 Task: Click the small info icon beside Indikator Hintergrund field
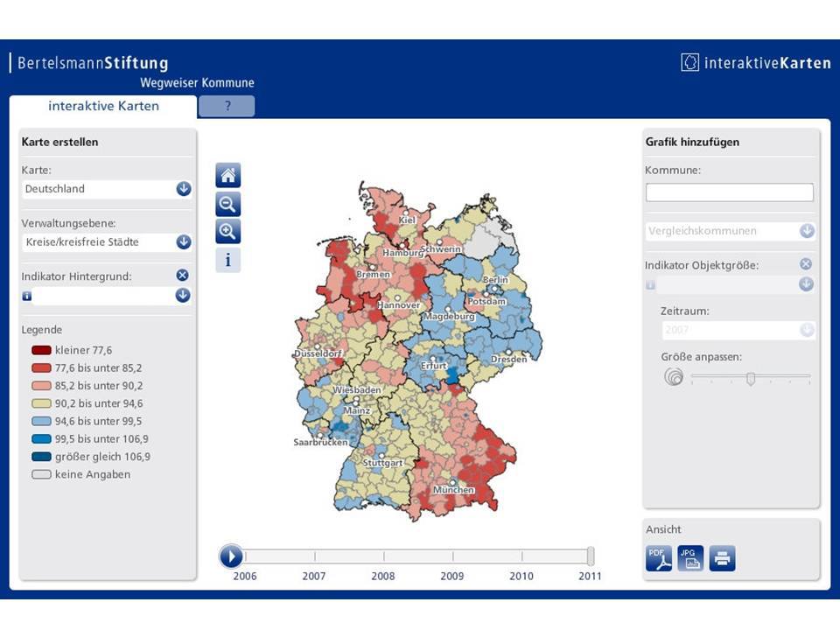(x=26, y=296)
